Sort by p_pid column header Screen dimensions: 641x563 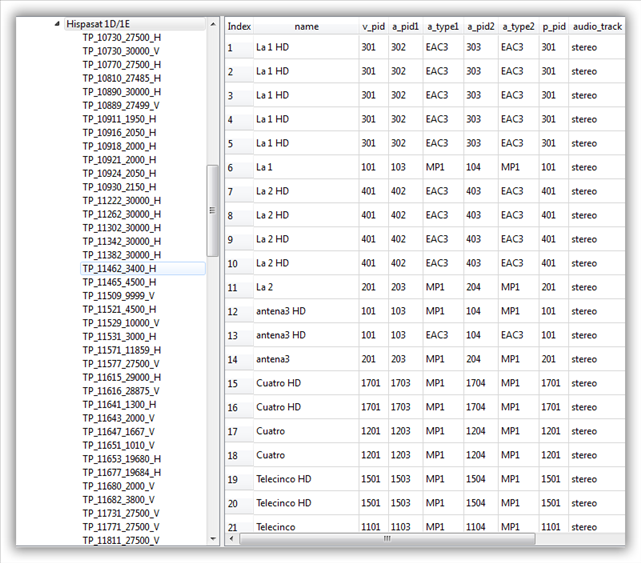(x=554, y=27)
